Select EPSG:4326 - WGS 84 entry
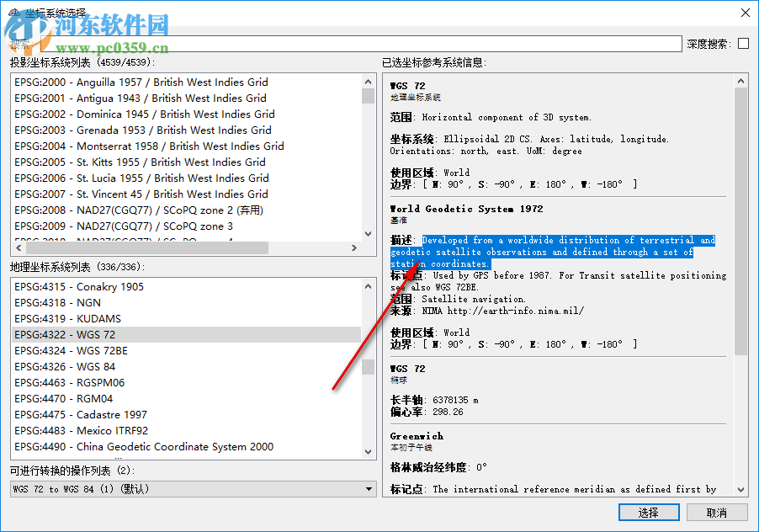Viewport: 759px width, 532px height. [186, 366]
